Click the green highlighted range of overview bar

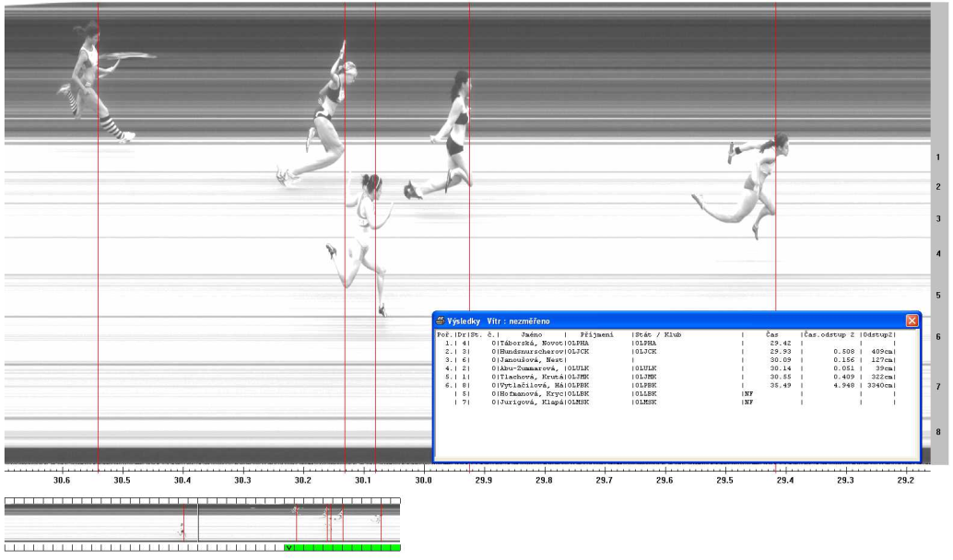click(343, 548)
